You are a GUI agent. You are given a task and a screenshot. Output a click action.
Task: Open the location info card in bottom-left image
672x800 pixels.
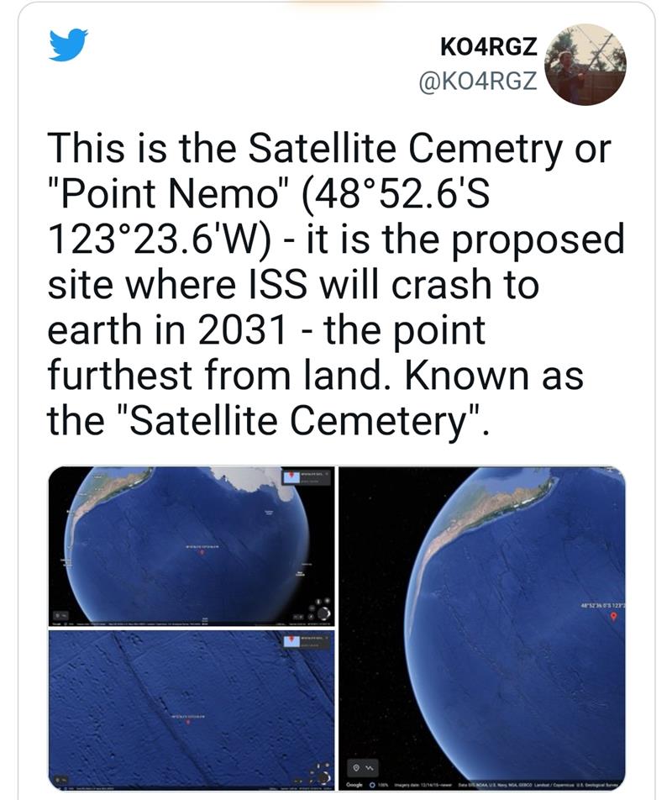coord(306,642)
